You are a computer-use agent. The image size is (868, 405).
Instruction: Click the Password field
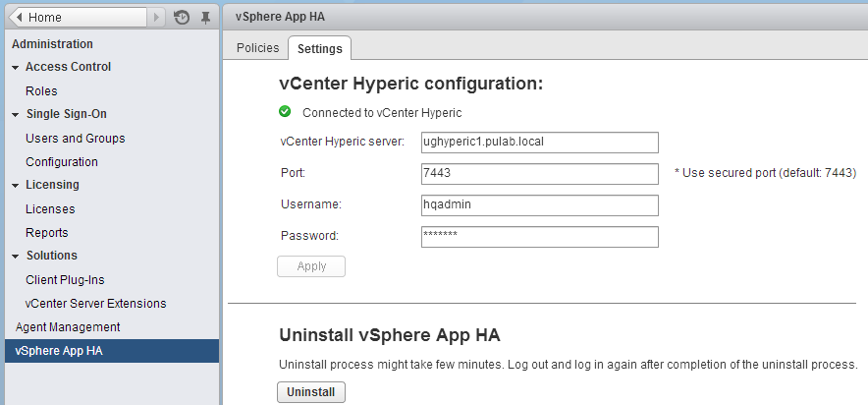[540, 237]
